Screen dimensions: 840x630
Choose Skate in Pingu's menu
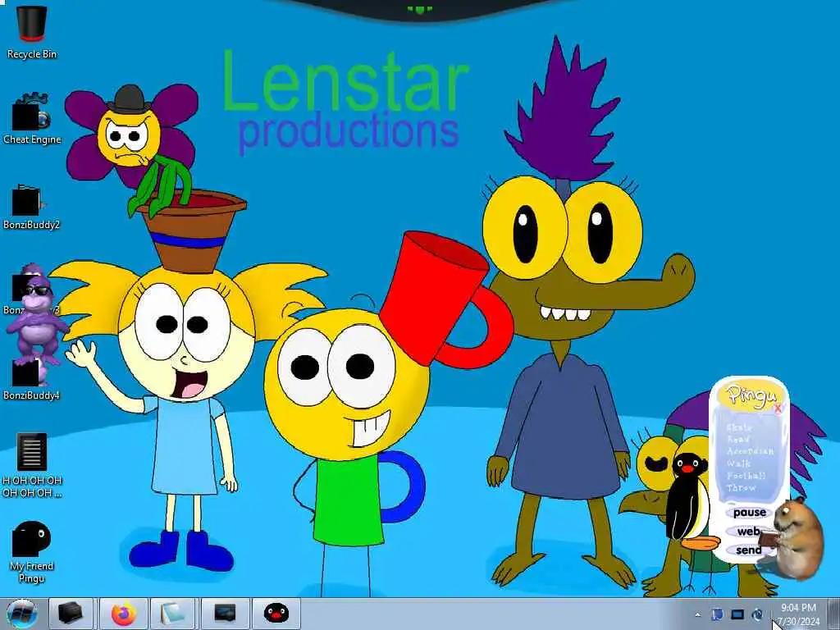(739, 427)
